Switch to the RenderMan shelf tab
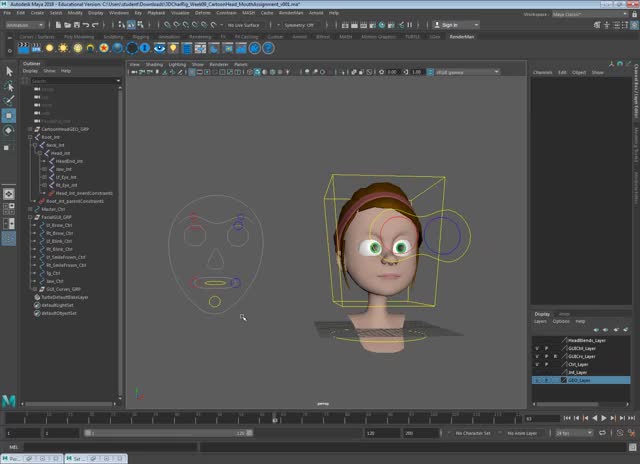 tap(461, 35)
